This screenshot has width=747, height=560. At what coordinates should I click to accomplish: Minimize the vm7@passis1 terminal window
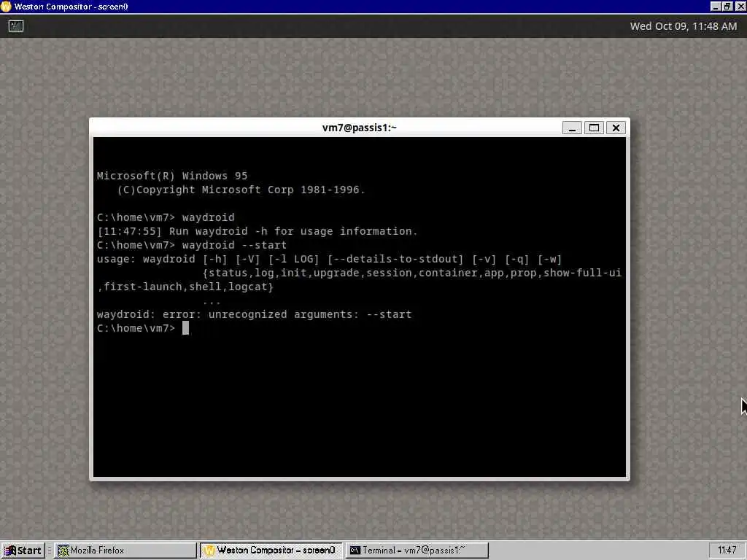pos(572,128)
